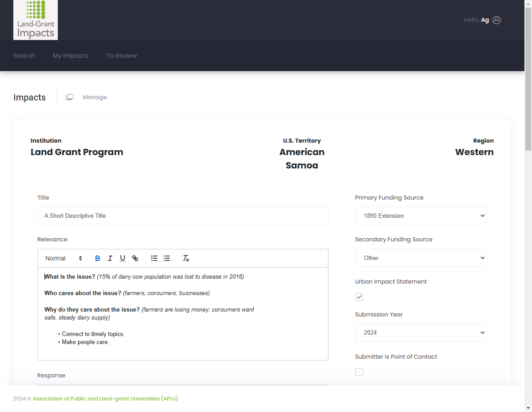
Task: Open the Secondary Funding Source dropdown
Action: (421, 258)
